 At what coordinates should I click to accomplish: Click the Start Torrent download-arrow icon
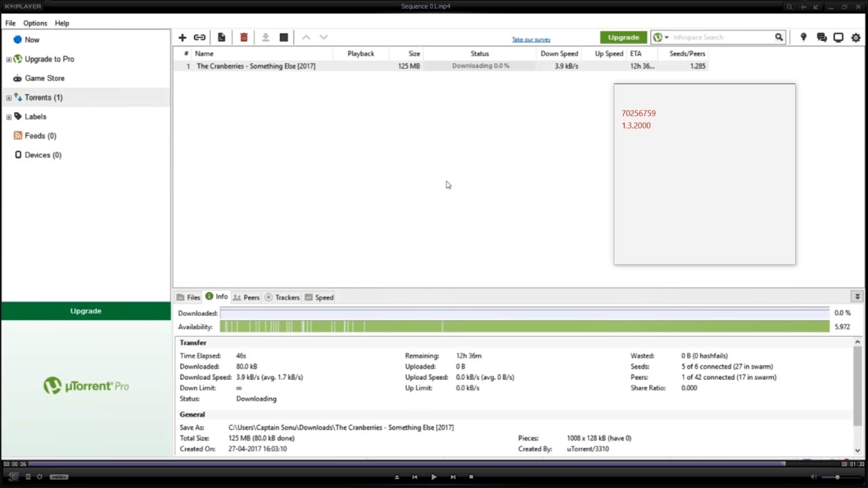(266, 37)
